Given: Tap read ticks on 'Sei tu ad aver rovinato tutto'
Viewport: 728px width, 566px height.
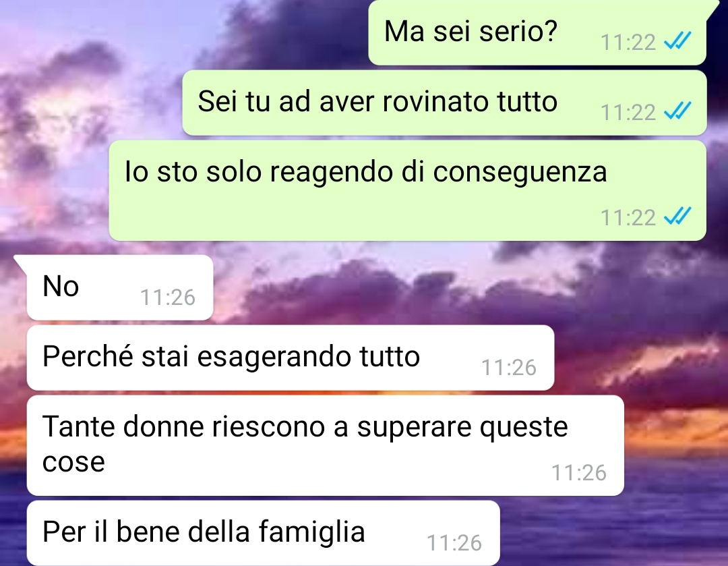Looking at the screenshot, I should tap(677, 111).
